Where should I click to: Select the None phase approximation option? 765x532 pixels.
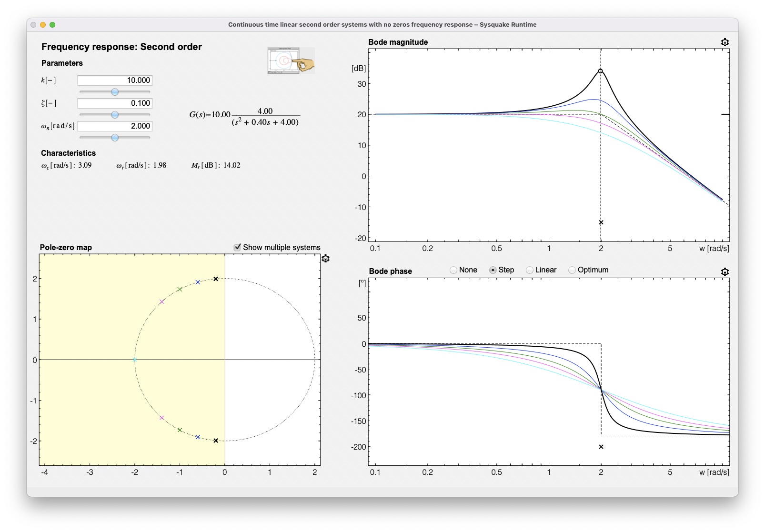453,270
